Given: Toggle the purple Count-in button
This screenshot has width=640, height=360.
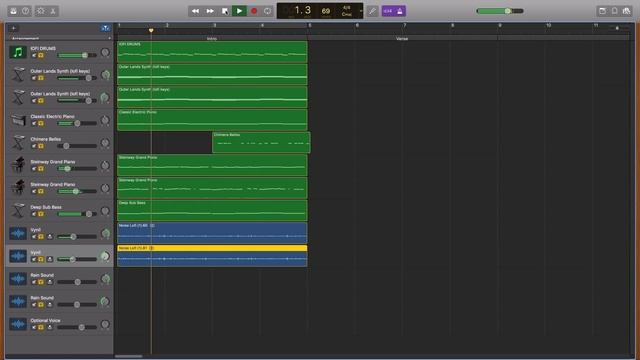Looking at the screenshot, I should [388, 11].
